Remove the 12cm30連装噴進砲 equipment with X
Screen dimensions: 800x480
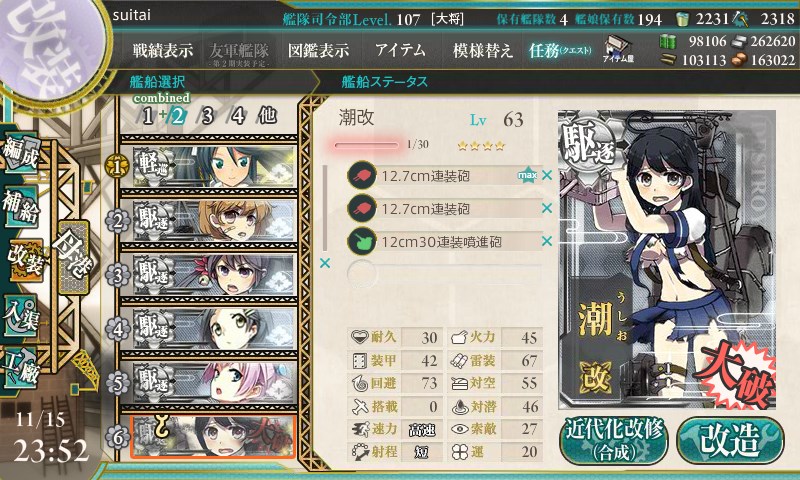547,241
